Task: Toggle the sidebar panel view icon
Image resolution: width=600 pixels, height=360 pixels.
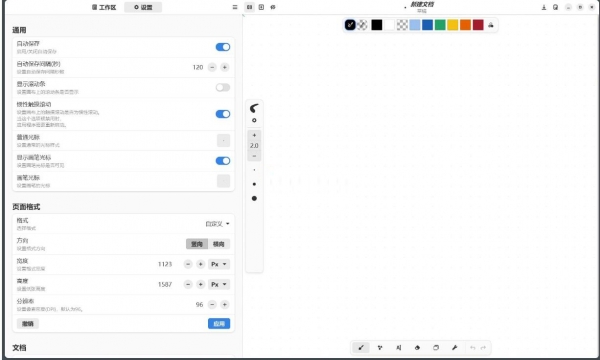Action: coord(249,7)
